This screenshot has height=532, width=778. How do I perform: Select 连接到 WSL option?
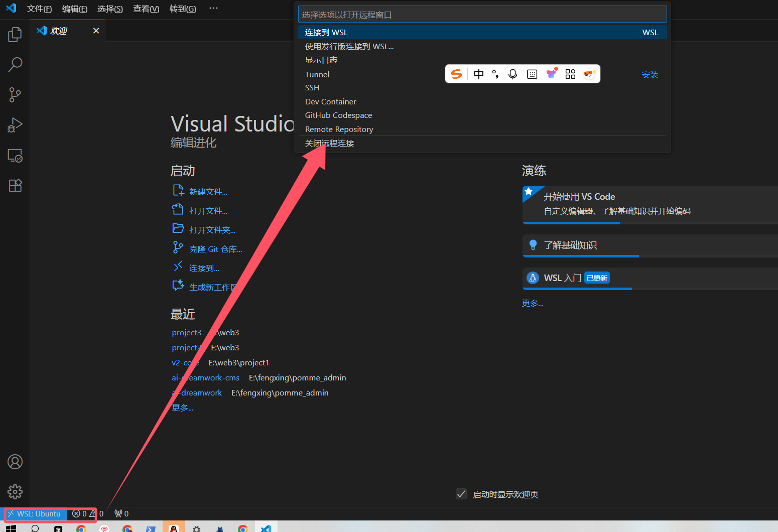[482, 32]
